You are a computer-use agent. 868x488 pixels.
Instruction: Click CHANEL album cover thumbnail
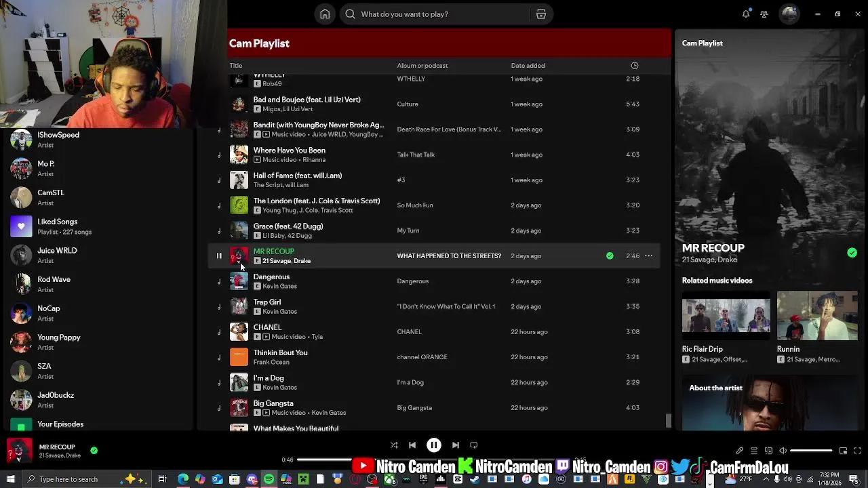(239, 331)
